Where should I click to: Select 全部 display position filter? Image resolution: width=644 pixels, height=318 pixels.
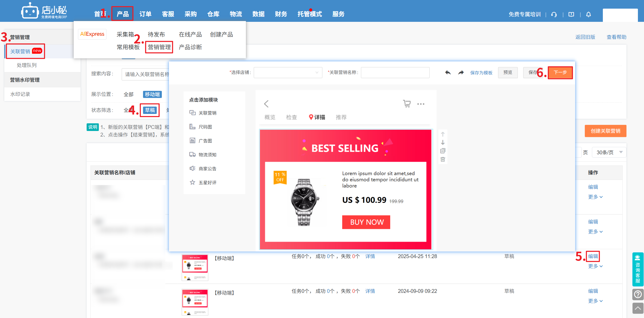coord(128,94)
